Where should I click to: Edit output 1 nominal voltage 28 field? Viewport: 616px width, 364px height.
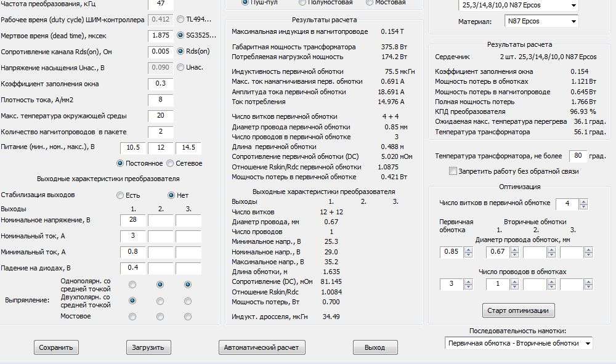(133, 220)
